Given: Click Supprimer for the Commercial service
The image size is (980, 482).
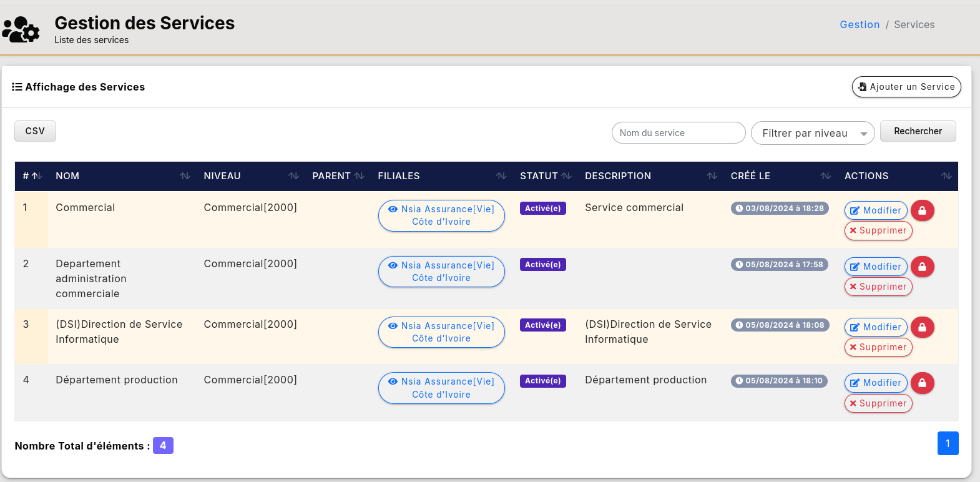Looking at the screenshot, I should 878,231.
